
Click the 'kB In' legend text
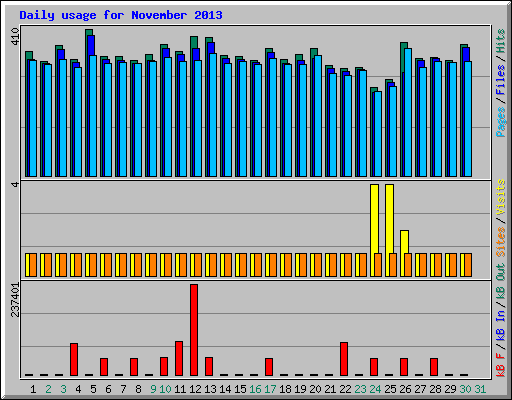[x=500, y=325]
